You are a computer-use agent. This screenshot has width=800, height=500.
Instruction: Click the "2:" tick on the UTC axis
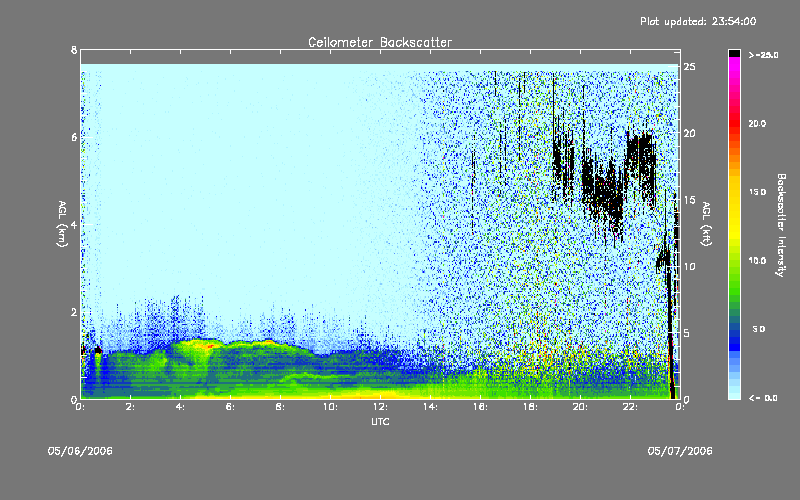coord(131,407)
